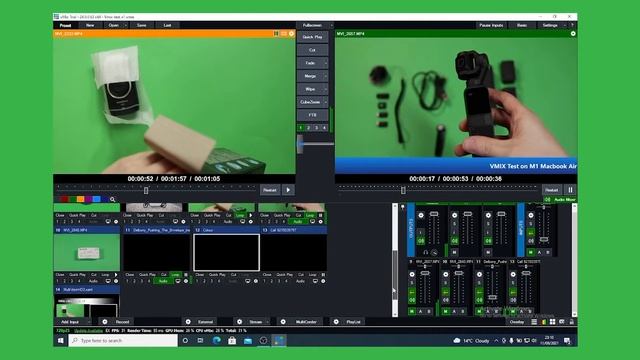Expand the Fade transition dropdown arrow
The width and height of the screenshot is (640, 360).
(x=326, y=63)
